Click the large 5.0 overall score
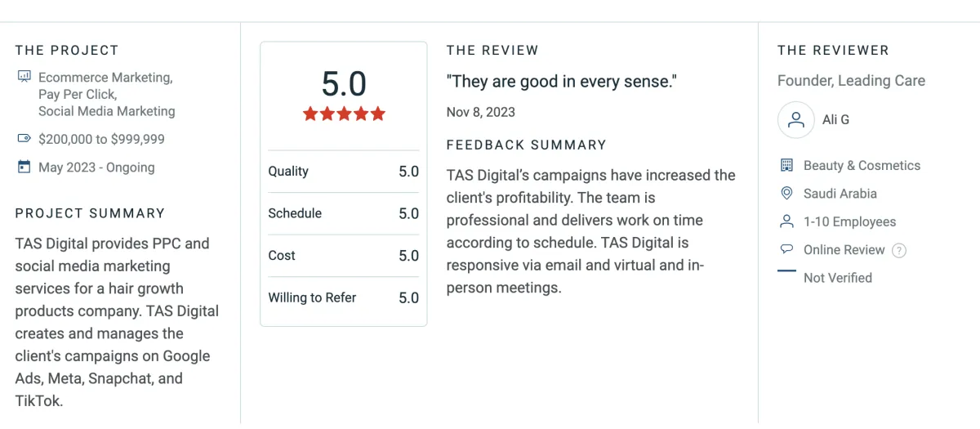Image resolution: width=980 pixels, height=429 pixels. coord(344,84)
